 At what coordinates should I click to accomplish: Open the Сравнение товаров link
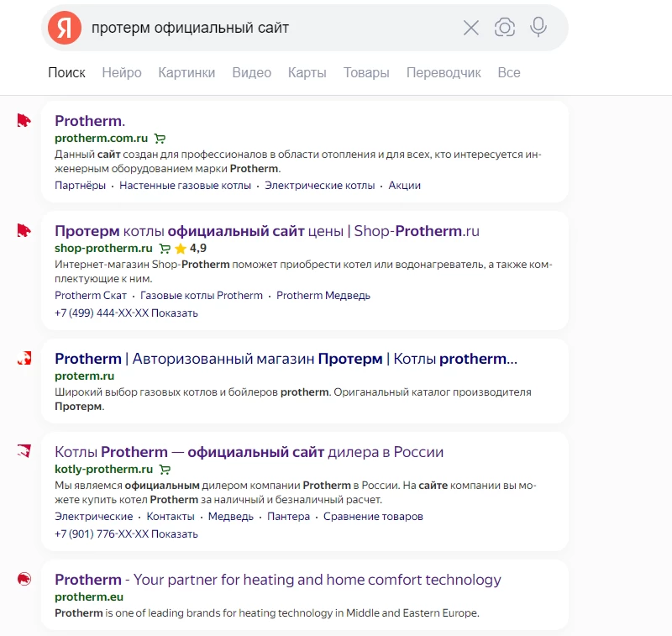coord(373,517)
